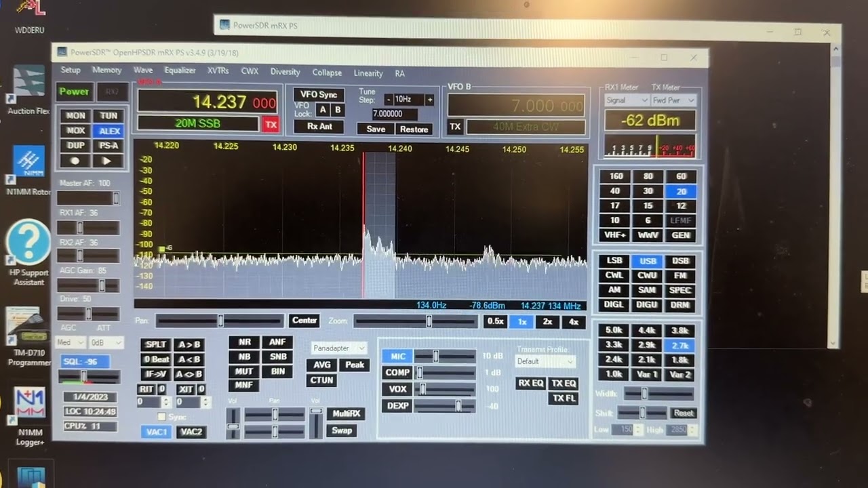Open Panadapter display mode dropdown
This screenshot has height=488, width=868.
[339, 348]
